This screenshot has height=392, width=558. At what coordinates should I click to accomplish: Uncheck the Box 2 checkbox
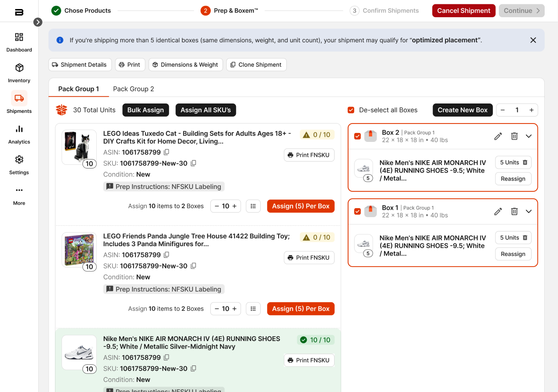pos(357,136)
